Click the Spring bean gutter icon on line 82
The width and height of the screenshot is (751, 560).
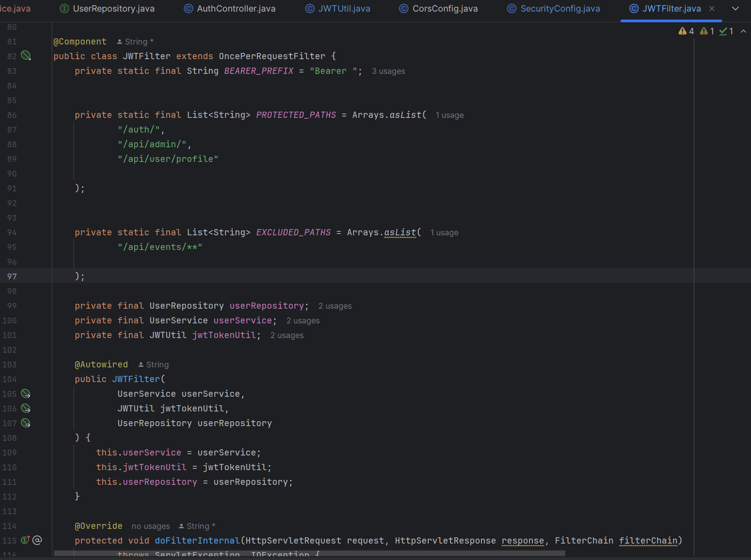(x=26, y=56)
